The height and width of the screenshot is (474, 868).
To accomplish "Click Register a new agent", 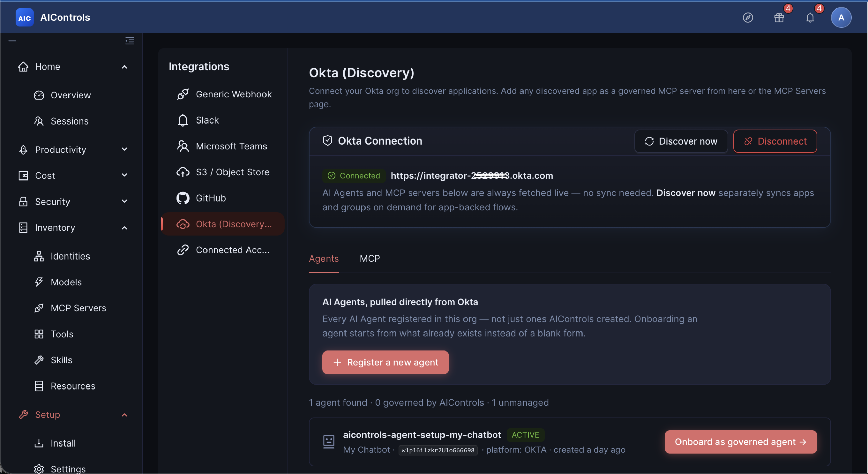I will click(x=385, y=362).
